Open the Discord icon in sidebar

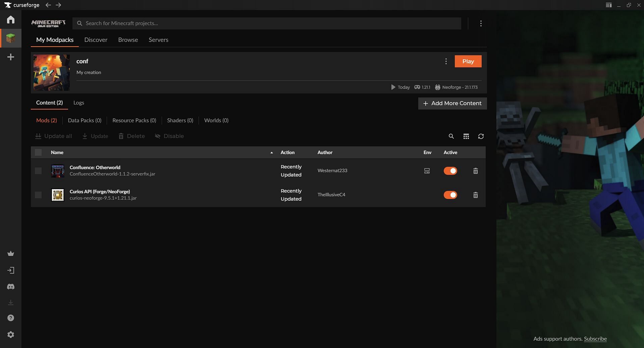point(11,287)
